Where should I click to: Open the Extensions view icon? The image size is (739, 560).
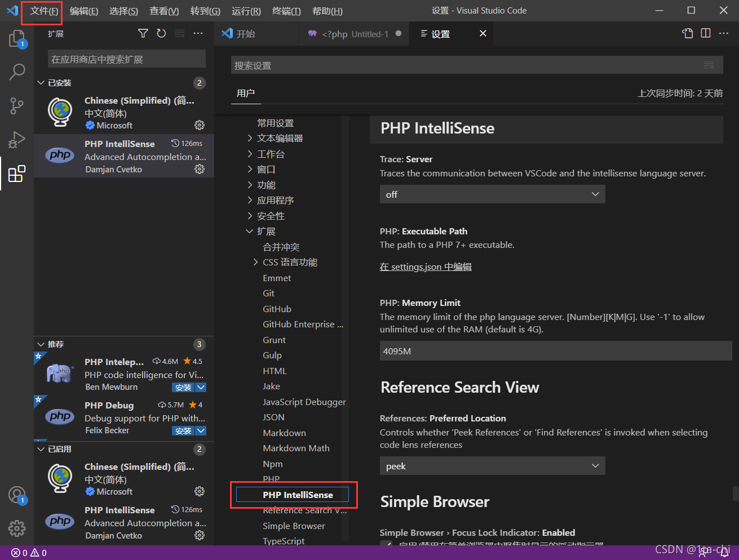[17, 174]
